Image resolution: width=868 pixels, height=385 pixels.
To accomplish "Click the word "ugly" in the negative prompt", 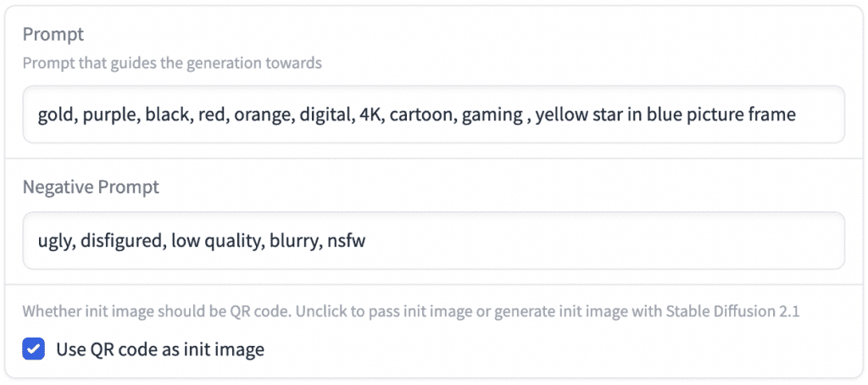I will pos(54,241).
